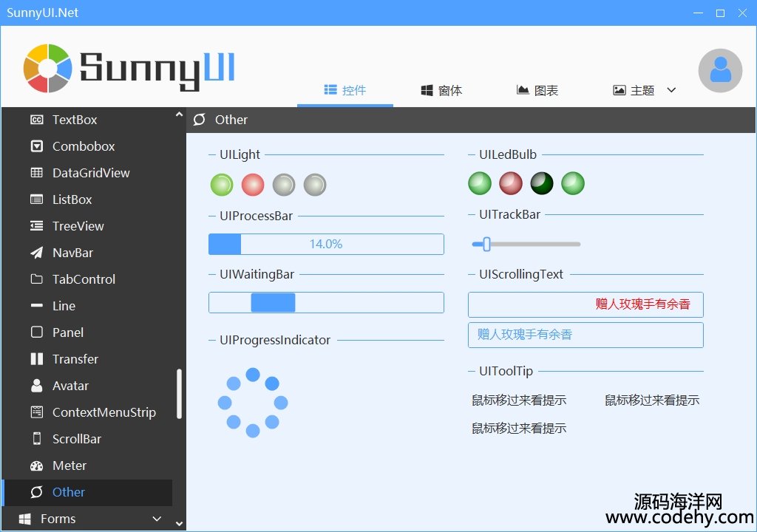Viewport: 757px width, 532px height.
Task: Click the third gray UILight indicator
Action: [283, 185]
